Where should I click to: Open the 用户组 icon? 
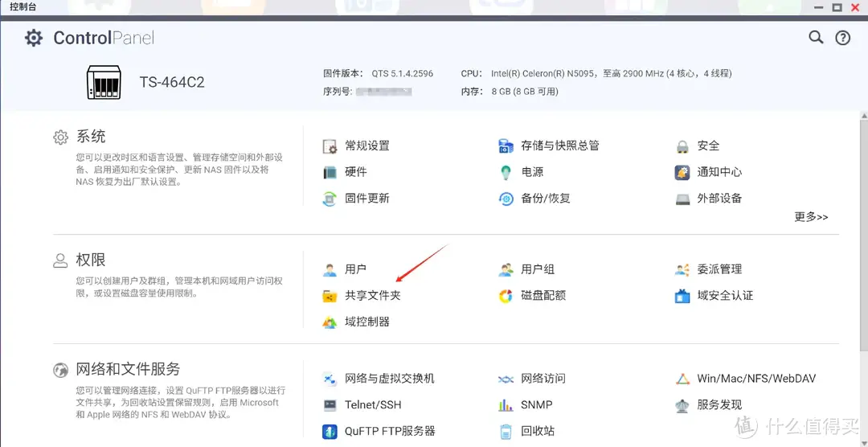pos(506,270)
